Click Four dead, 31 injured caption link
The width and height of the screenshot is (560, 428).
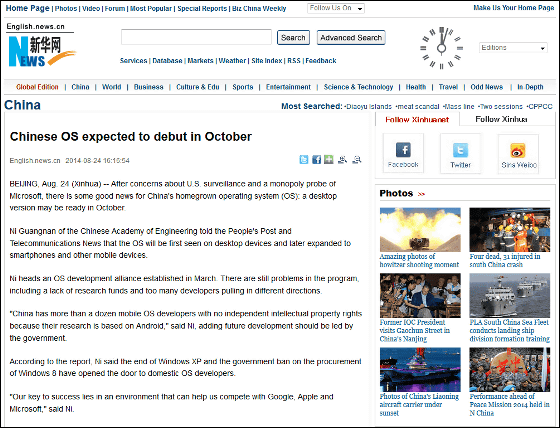[x=505, y=260]
